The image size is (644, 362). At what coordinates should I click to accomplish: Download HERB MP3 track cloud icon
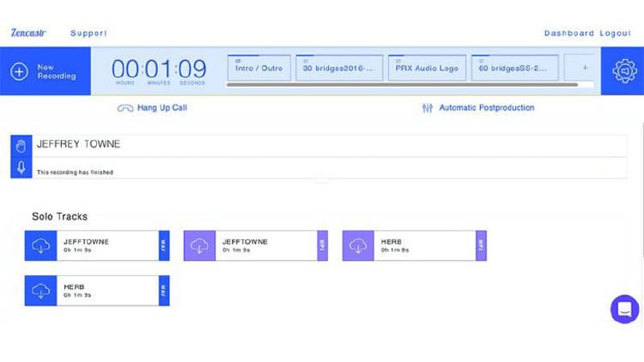tap(358, 245)
